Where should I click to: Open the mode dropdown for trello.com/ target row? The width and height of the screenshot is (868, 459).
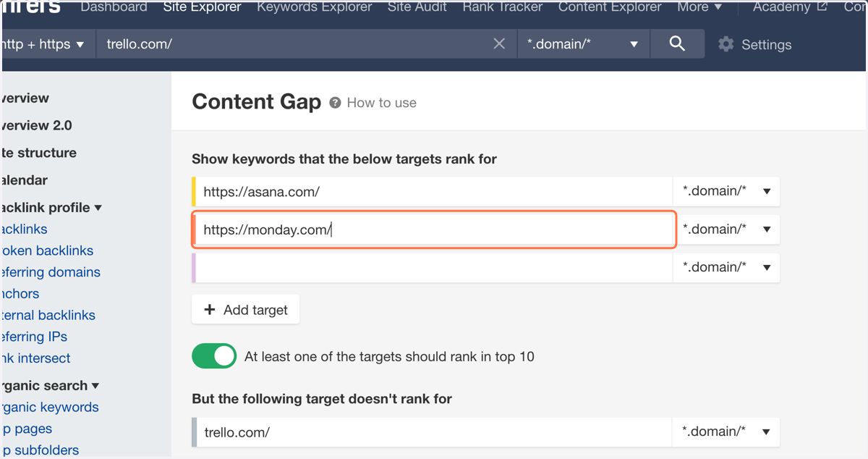click(x=726, y=431)
